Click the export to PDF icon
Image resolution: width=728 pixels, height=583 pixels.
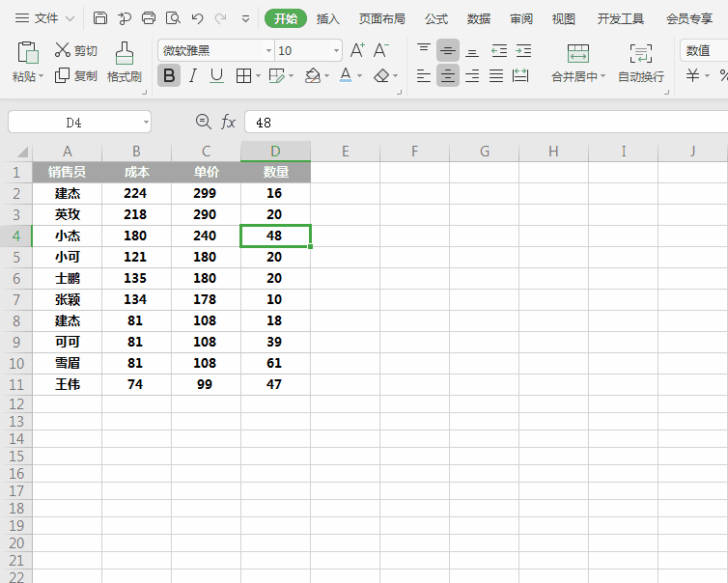tap(124, 18)
